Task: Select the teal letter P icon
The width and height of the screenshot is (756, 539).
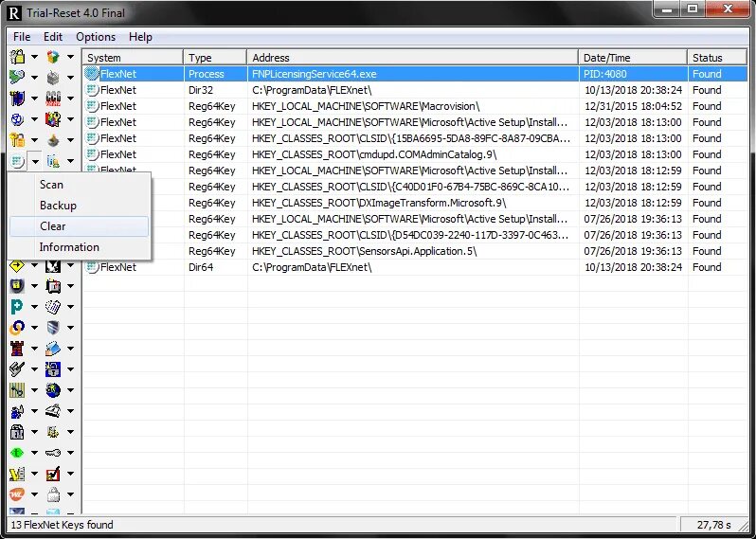Action: coord(17,307)
